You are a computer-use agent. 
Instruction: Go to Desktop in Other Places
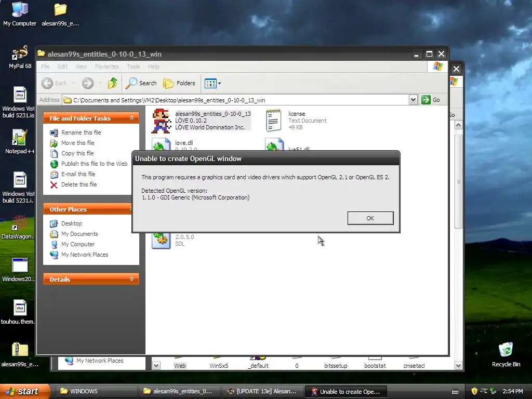click(71, 223)
